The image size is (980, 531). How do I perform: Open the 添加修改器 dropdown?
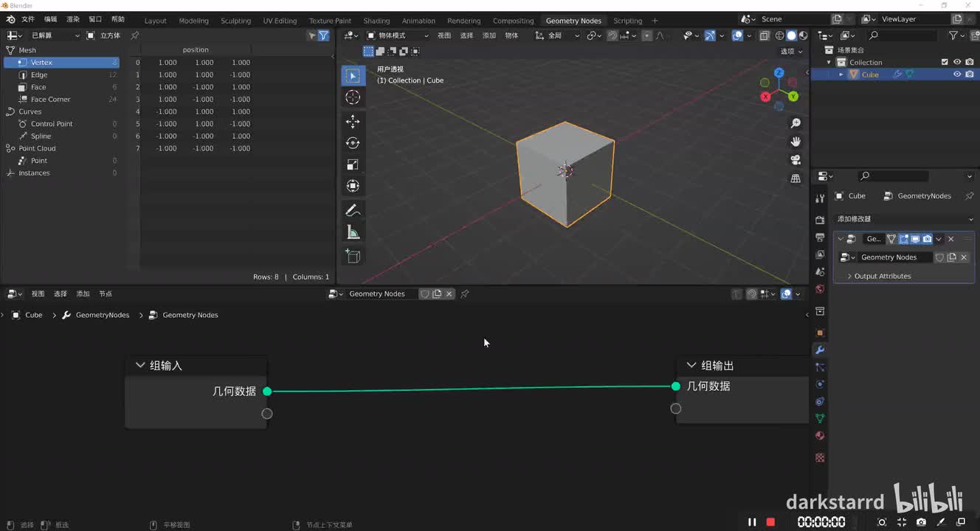pos(903,219)
